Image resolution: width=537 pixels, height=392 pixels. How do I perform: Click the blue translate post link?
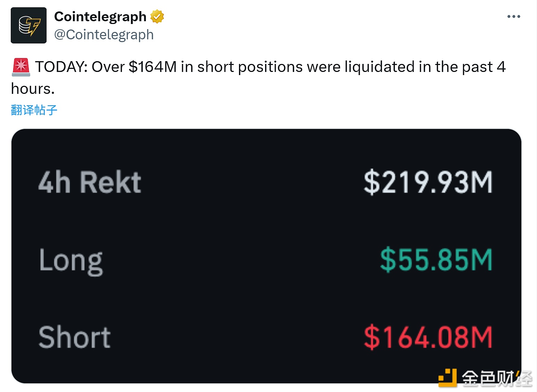pyautogui.click(x=34, y=110)
